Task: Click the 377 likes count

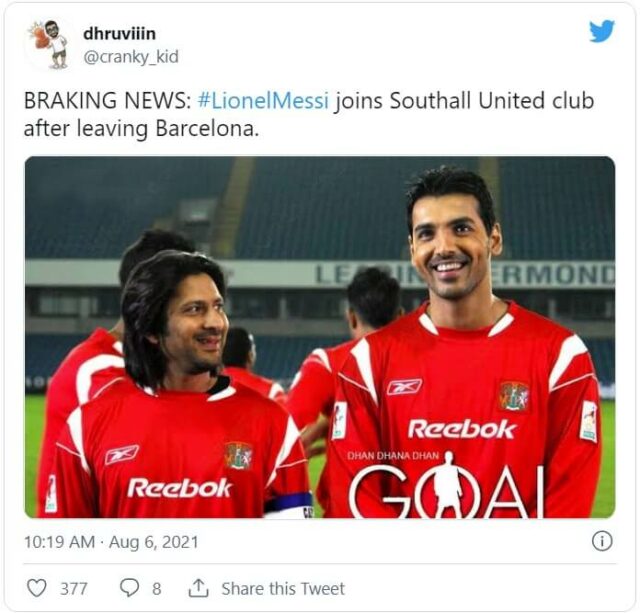Action: pyautogui.click(x=74, y=589)
